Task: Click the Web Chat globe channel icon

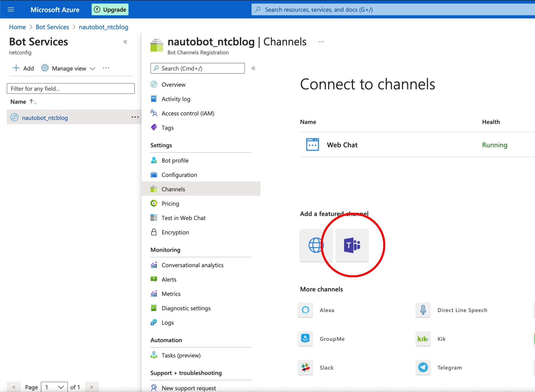Action: (316, 245)
